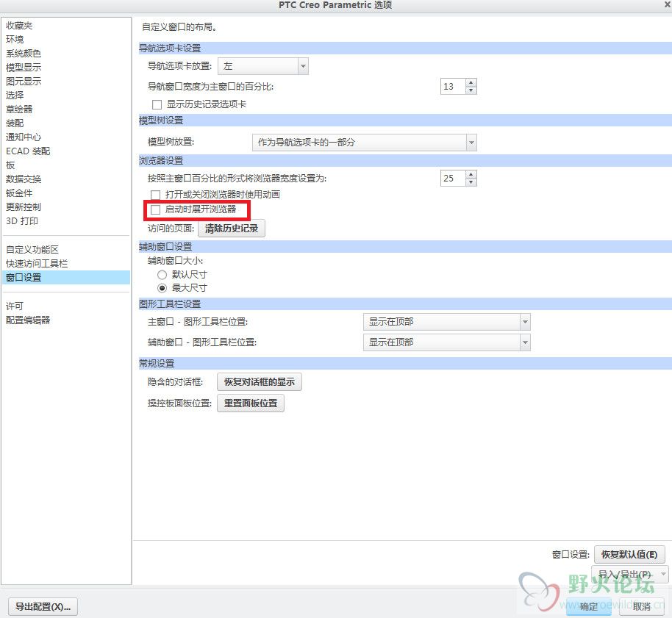The height and width of the screenshot is (618, 672).
Task: Select 模型显示 in the sidebar
Action: click(x=23, y=68)
